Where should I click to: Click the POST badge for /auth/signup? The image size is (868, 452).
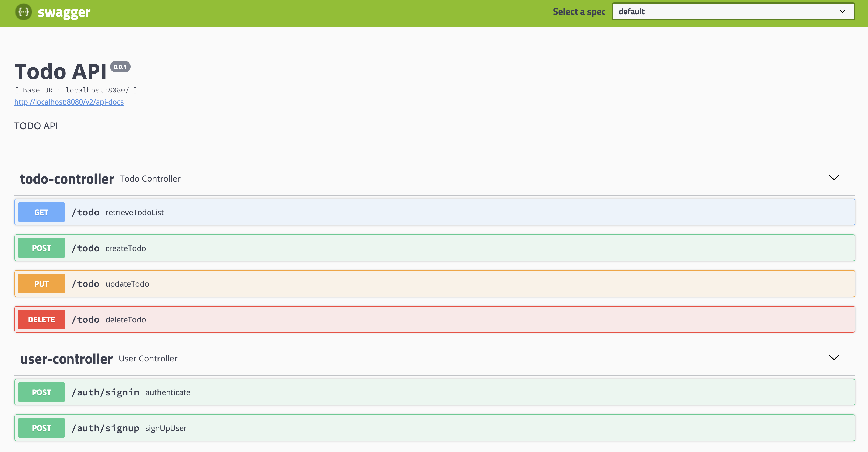coord(41,428)
